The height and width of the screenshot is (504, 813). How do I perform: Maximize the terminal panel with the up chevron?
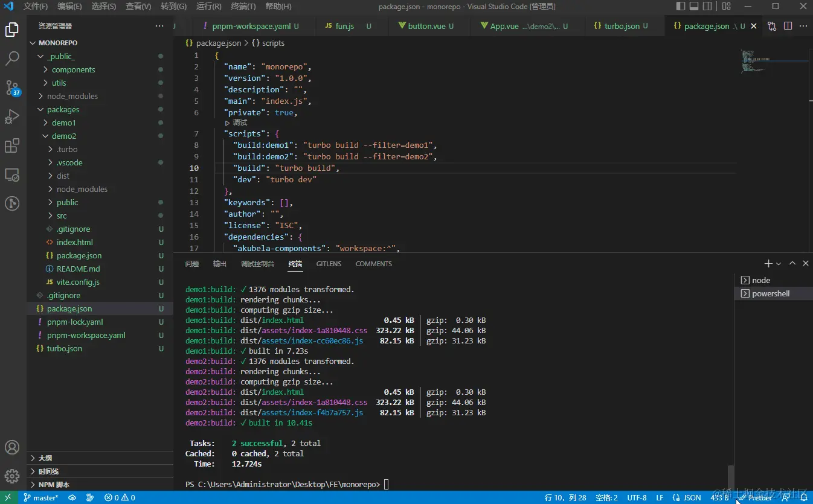pos(792,263)
